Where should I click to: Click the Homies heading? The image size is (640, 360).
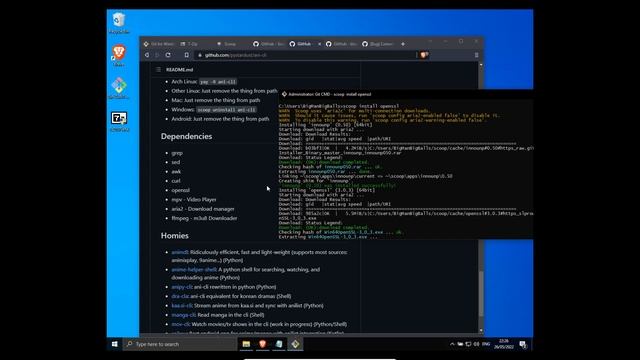pos(175,236)
